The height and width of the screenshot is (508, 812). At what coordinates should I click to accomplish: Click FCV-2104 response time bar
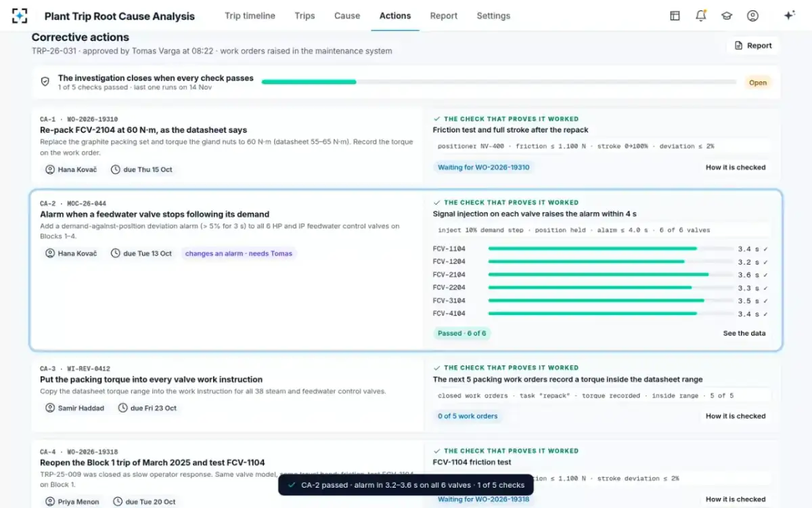click(610, 274)
